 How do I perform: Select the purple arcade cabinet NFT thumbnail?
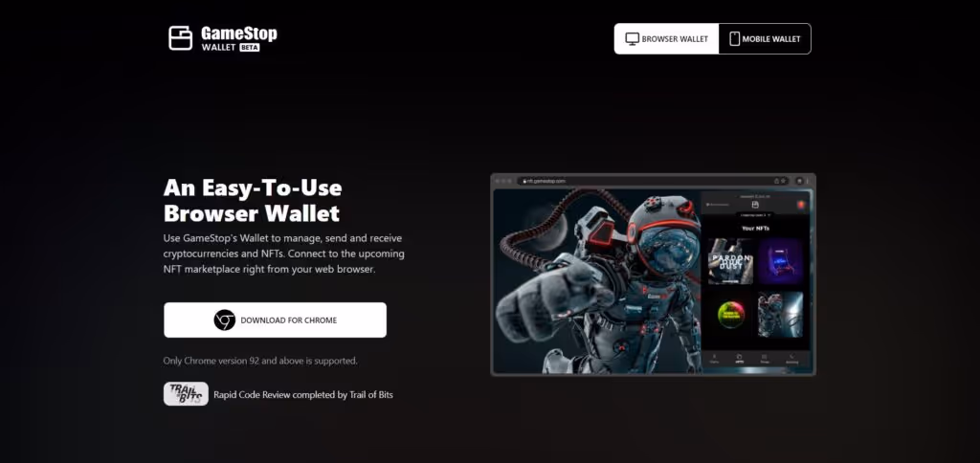click(781, 261)
